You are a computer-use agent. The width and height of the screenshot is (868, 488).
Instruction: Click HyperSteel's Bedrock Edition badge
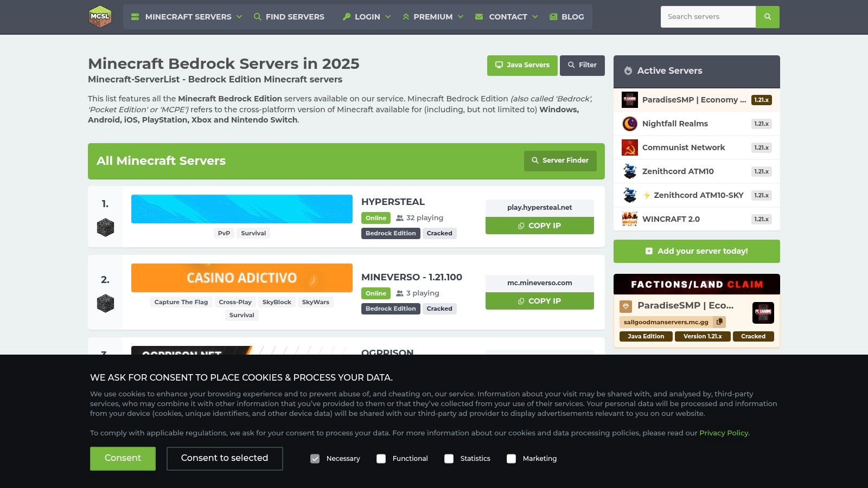click(x=391, y=233)
